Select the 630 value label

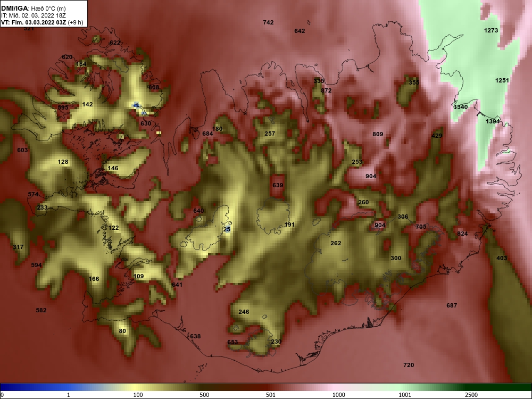coord(146,123)
